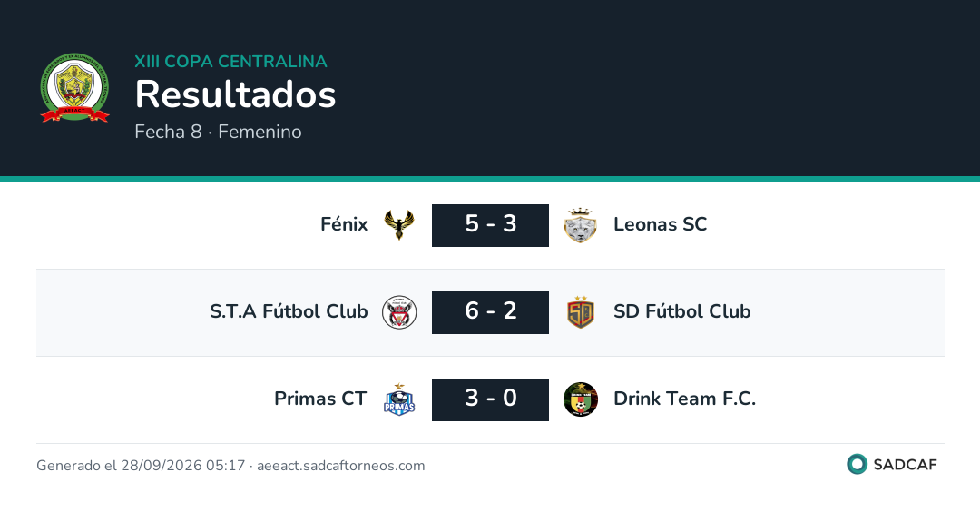Click the S.T.A Fútbol Club name
Viewport: 980px width, 512px height.
(x=289, y=310)
